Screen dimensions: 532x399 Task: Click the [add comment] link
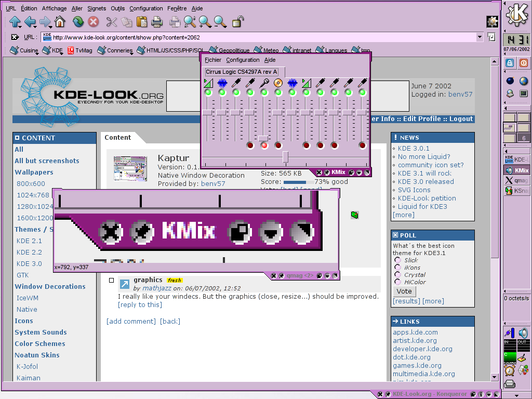[x=131, y=321]
